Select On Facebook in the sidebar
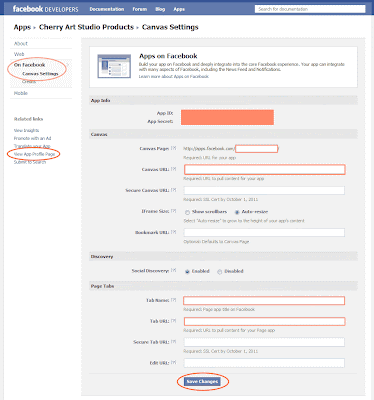 tap(29, 65)
